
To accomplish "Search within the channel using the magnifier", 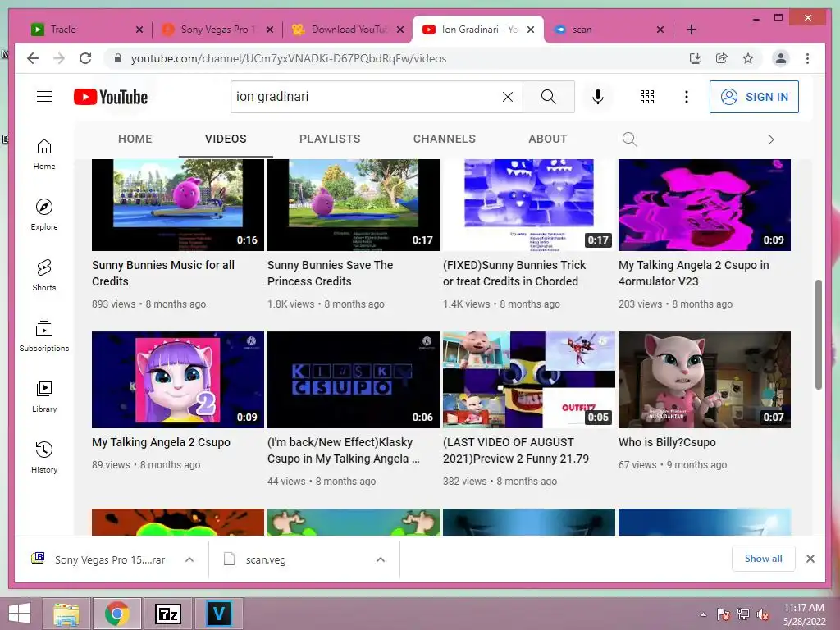I will click(629, 139).
